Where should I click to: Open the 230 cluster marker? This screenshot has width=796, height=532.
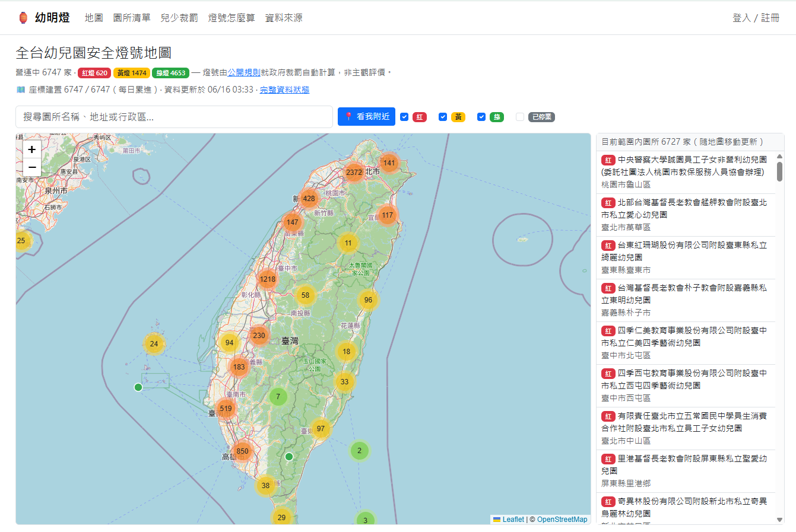[259, 335]
